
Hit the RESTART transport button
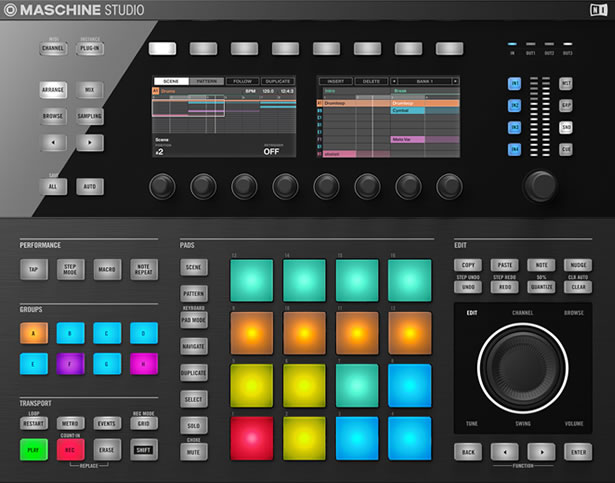pyautogui.click(x=34, y=423)
